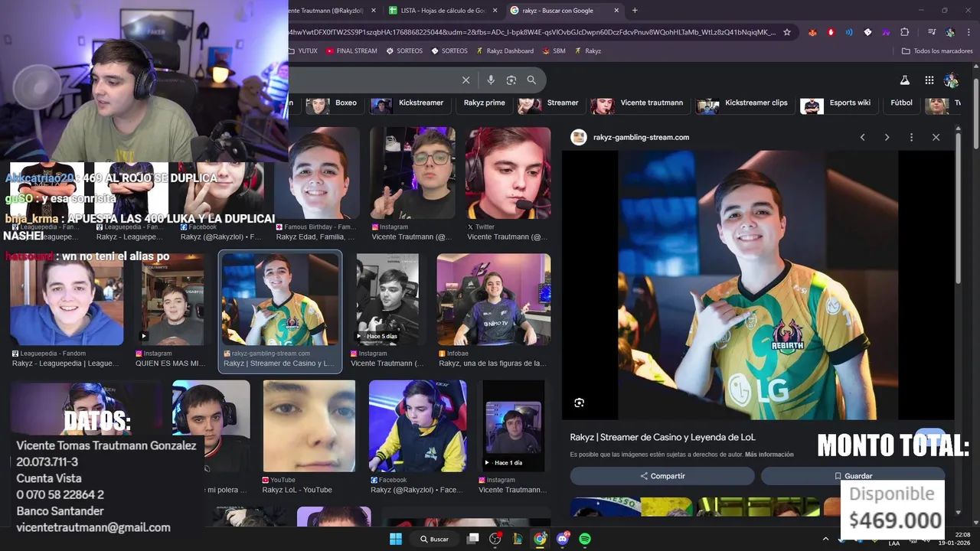Open rakyz-gambling-stream.com source link
This screenshot has height=551, width=980.
tap(641, 137)
